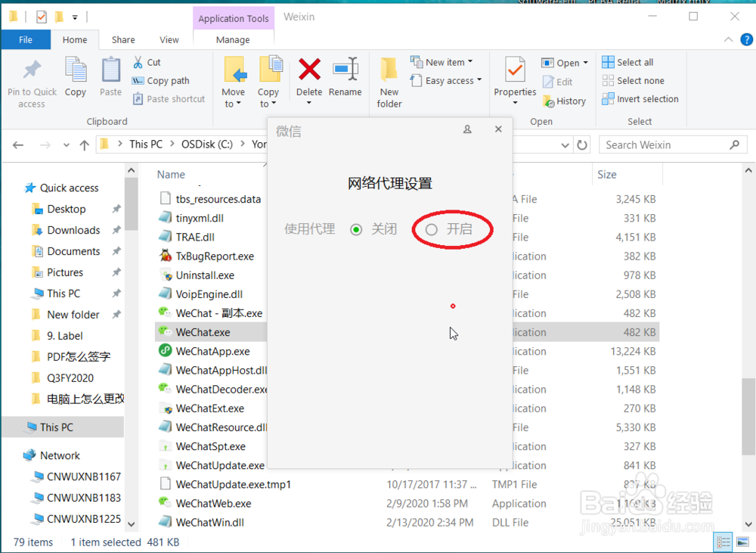Click the file list scrollbar up arrow
756x553 pixels.
pos(748,170)
